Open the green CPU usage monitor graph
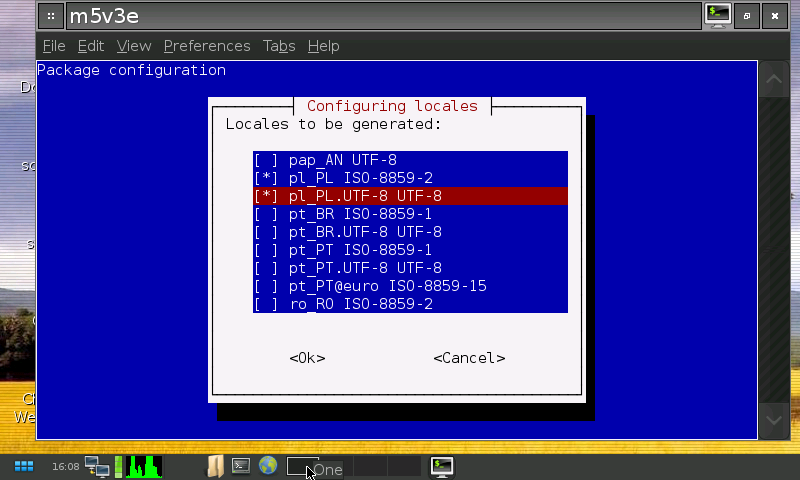This screenshot has width=800, height=480. (138, 466)
